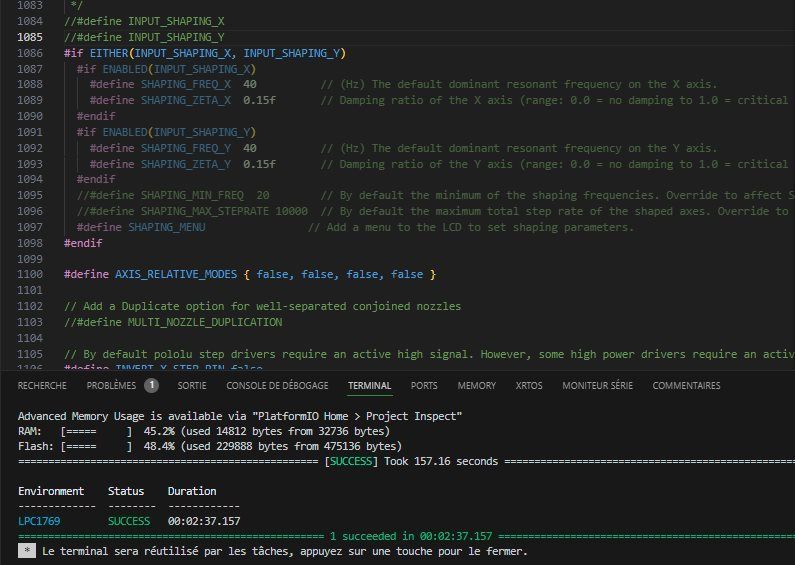The width and height of the screenshot is (795, 565).
Task: Click SHAPING_FREQ_Y define name
Action: [186, 148]
